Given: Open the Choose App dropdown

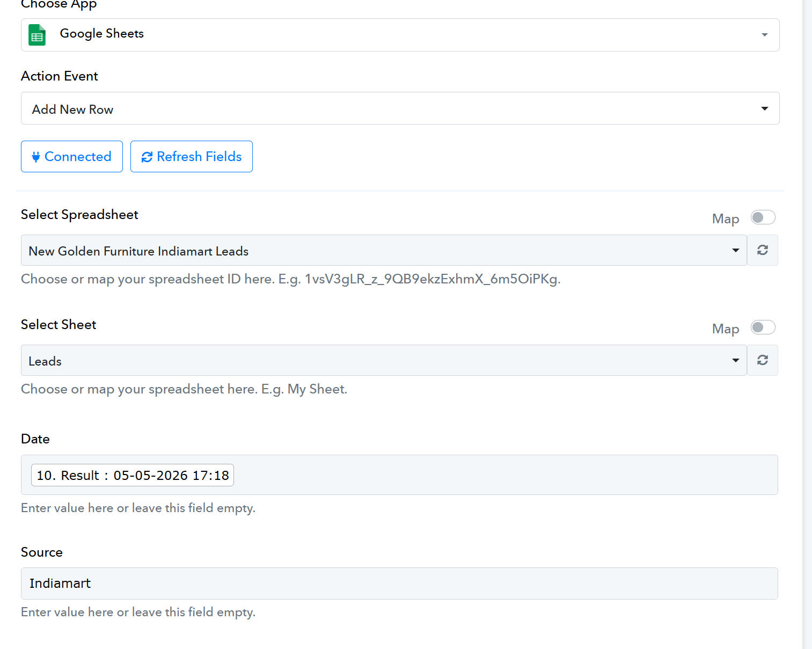Looking at the screenshot, I should point(400,35).
